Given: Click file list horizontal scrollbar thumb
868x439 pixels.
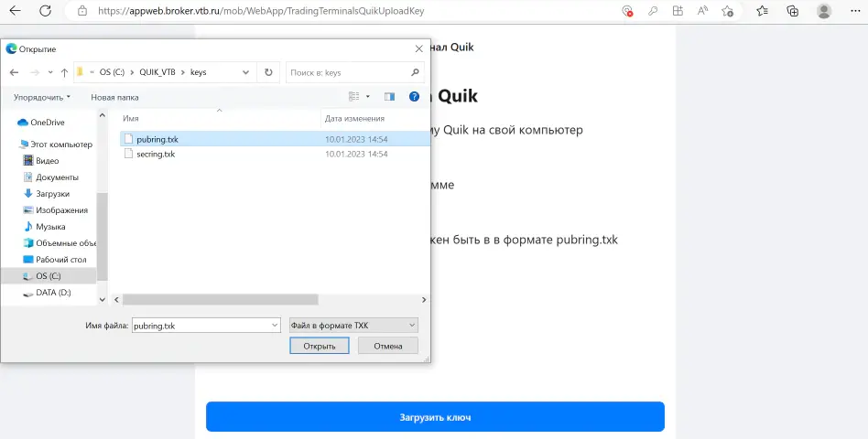Looking at the screenshot, I should 221,300.
